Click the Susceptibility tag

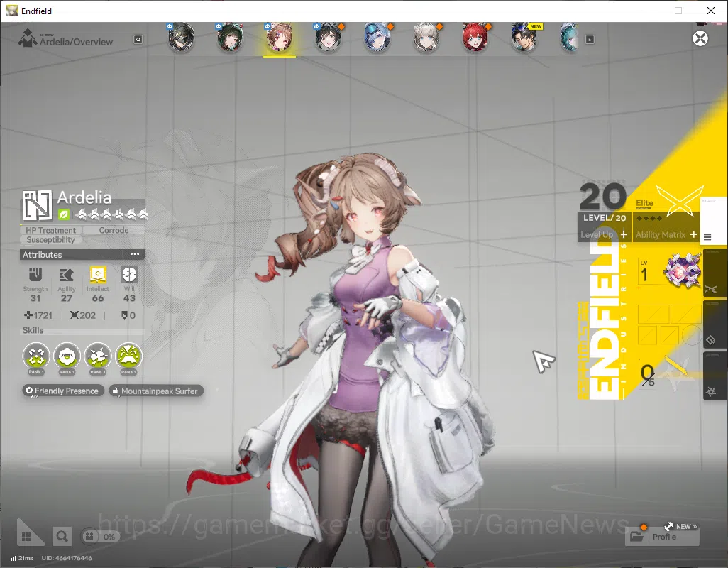click(50, 240)
